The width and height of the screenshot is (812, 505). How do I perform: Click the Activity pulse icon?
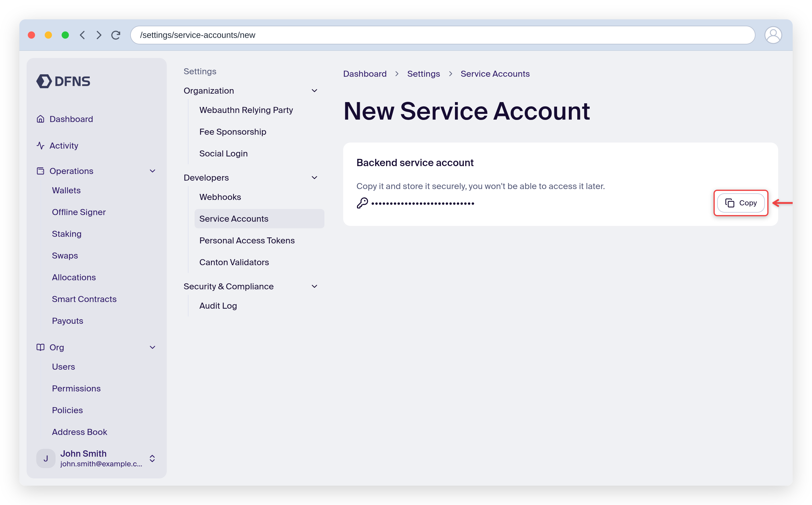coord(40,146)
